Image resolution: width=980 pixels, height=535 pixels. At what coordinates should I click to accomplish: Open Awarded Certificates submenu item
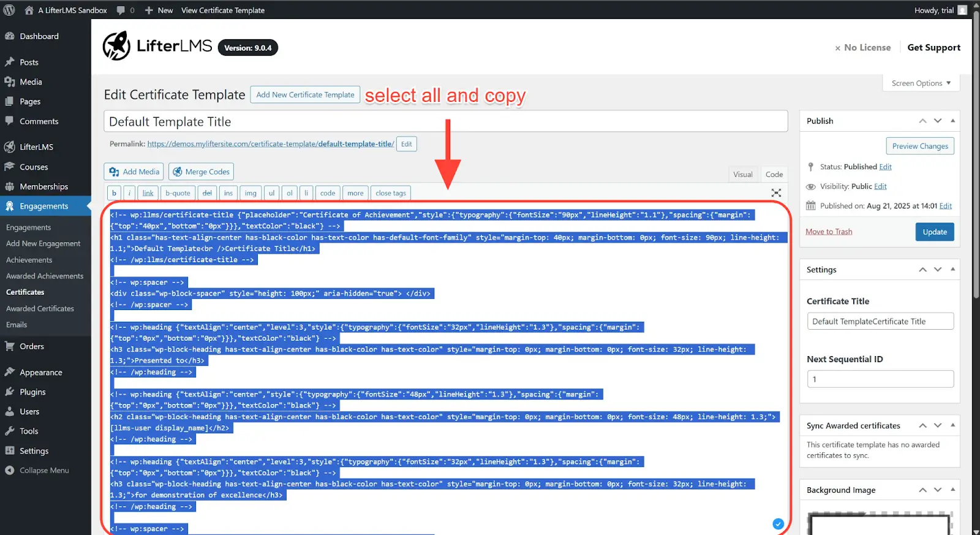pos(40,308)
